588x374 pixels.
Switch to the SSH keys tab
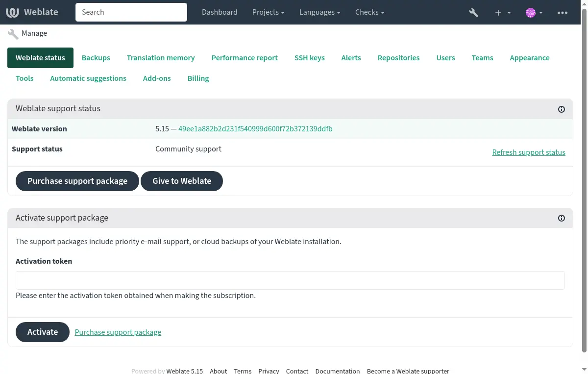[310, 58]
